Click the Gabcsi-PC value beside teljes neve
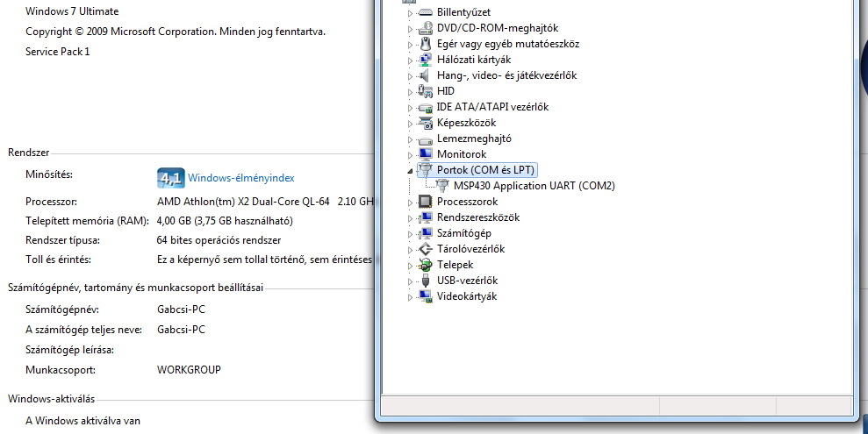868x434 pixels. (181, 330)
